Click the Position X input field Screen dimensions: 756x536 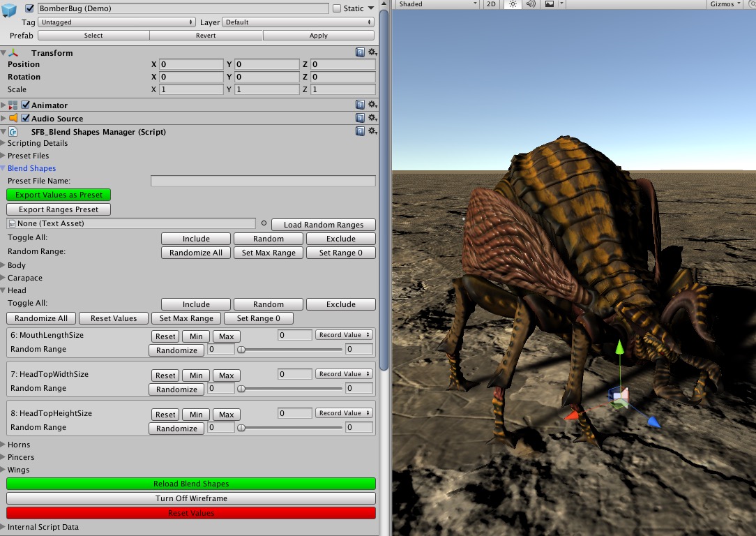tap(191, 64)
